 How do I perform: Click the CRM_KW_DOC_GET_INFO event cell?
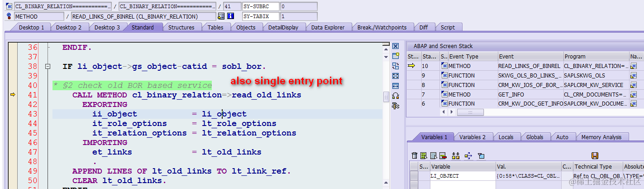point(530,104)
